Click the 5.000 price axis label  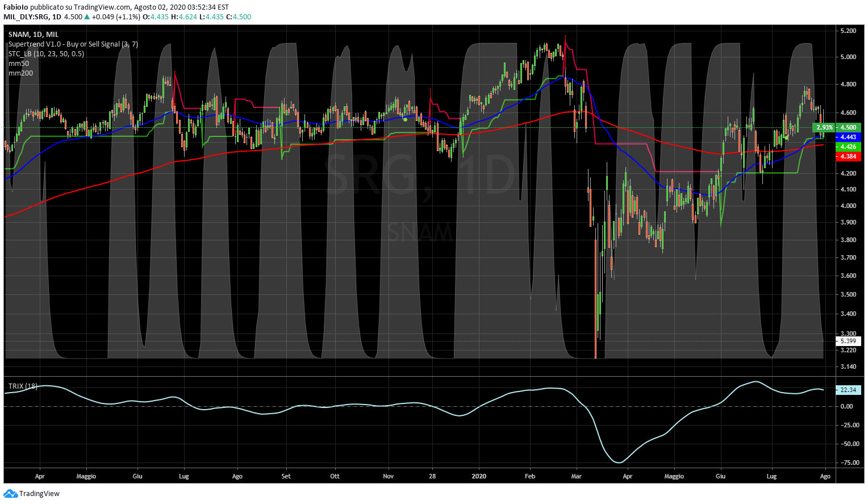click(x=848, y=57)
